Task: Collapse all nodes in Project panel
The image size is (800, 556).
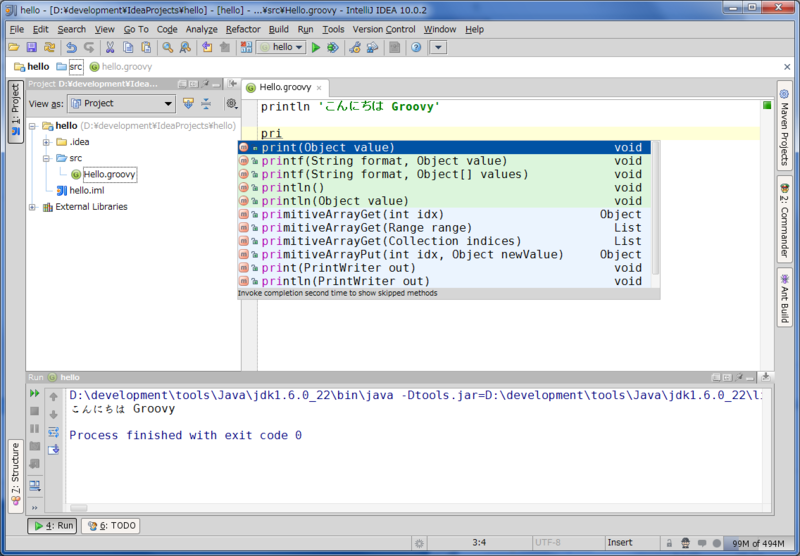Action: pos(206,104)
